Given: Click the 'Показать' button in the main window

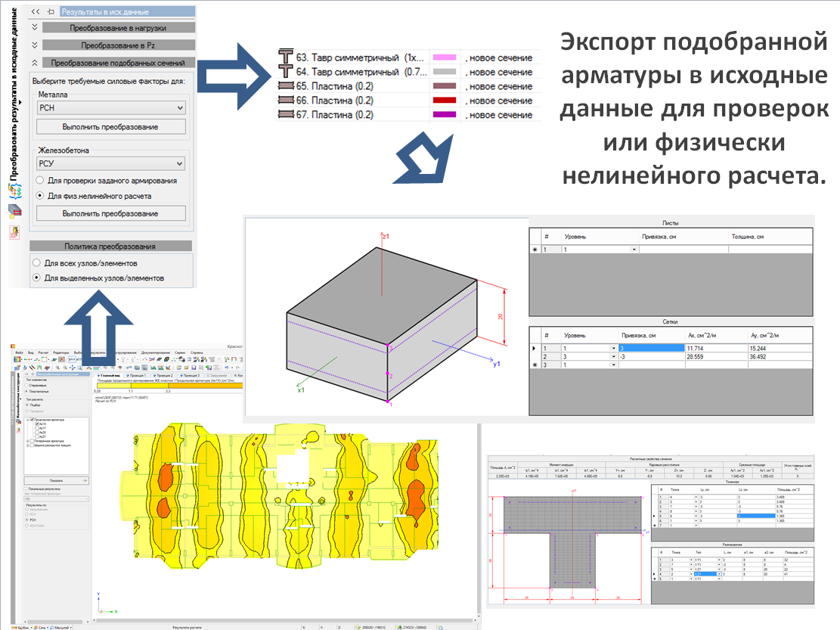Looking at the screenshot, I should pos(56,480).
